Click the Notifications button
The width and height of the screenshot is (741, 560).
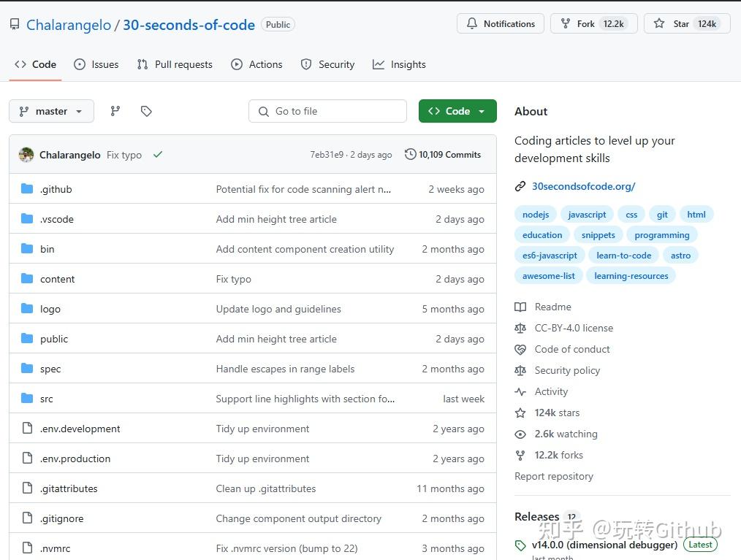click(x=501, y=23)
